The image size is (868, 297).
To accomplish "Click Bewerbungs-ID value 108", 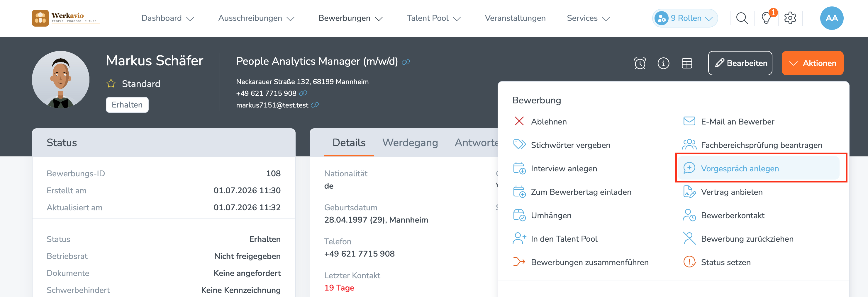I will 273,173.
